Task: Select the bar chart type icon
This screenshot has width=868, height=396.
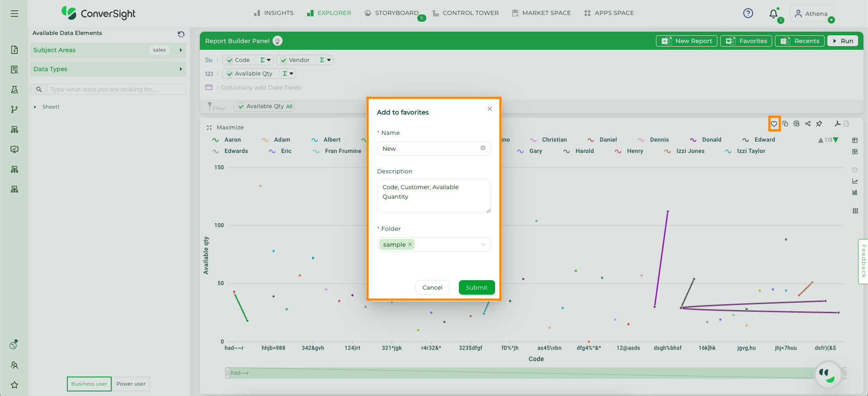Action: [x=855, y=192]
